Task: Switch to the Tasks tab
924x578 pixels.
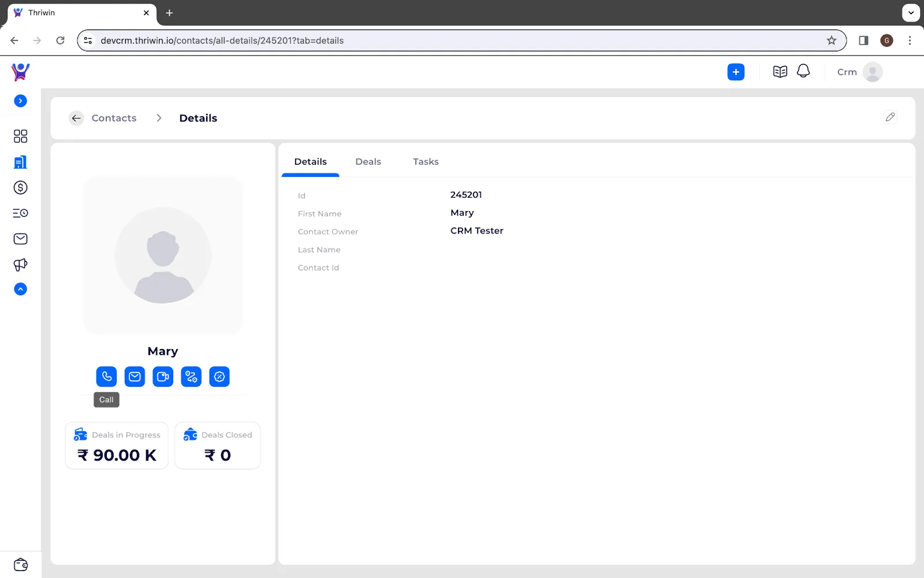Action: tap(426, 162)
